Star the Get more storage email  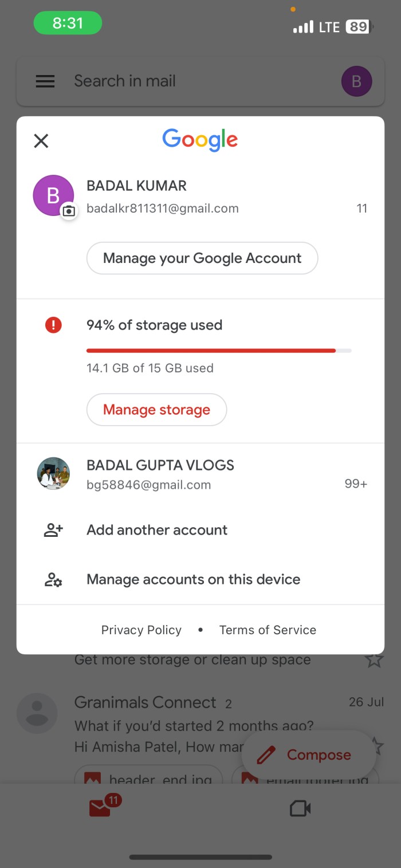click(374, 660)
